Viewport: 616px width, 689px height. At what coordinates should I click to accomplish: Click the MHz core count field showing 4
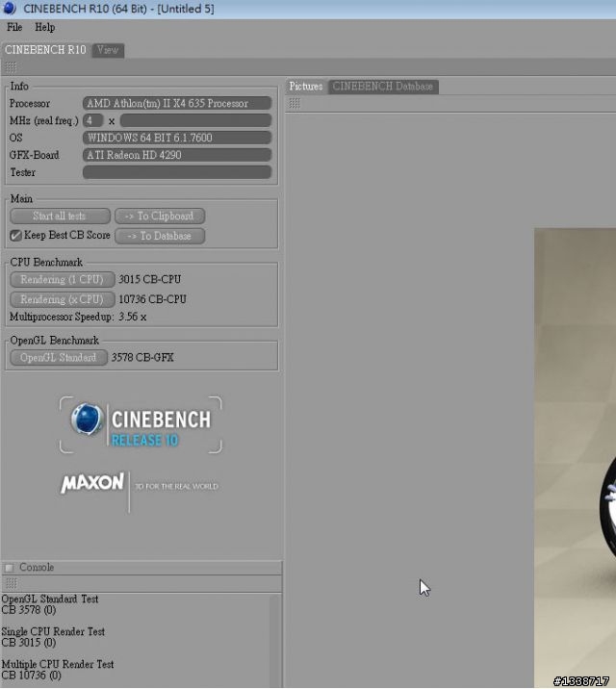(92, 120)
